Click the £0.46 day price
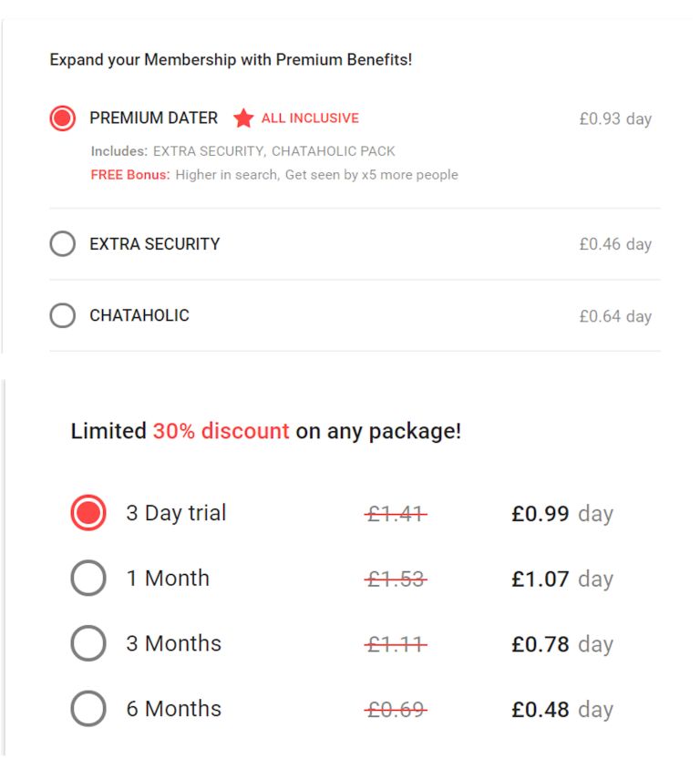Screen dimensions: 700x759 pyautogui.click(x=615, y=245)
